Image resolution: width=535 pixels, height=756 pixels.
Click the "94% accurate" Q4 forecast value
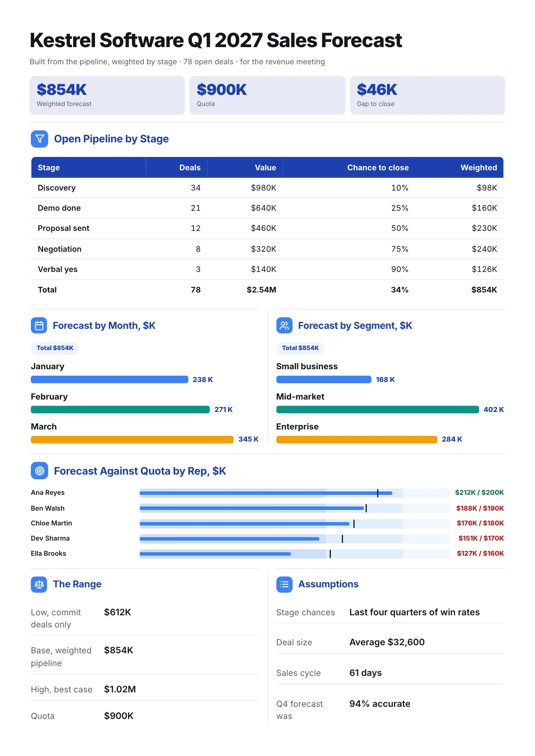coord(380,703)
